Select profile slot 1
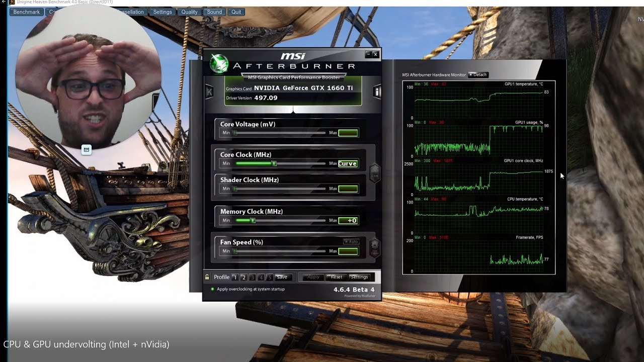 (x=235, y=277)
